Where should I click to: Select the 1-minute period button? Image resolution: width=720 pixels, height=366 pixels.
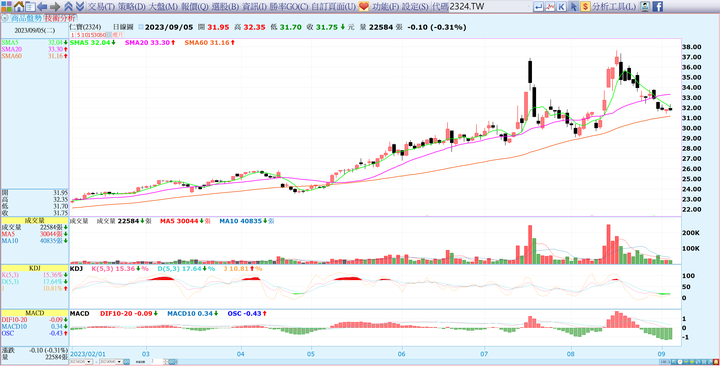click(x=72, y=35)
